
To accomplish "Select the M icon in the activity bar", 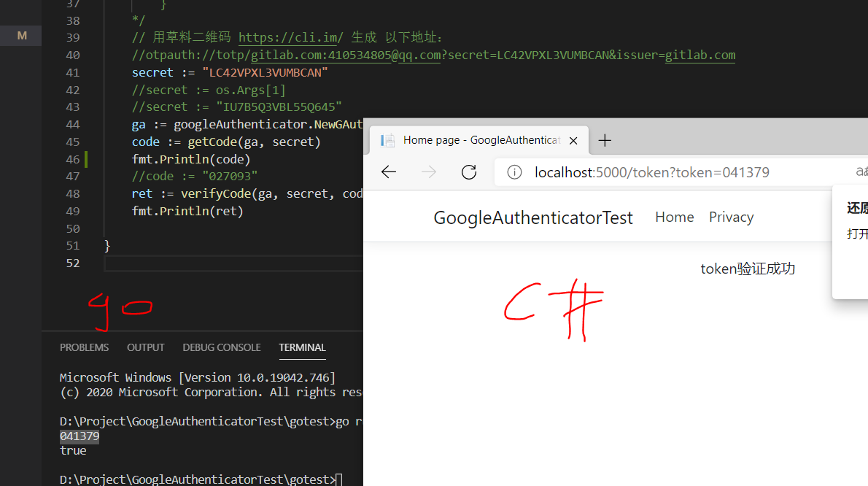I will tap(21, 35).
